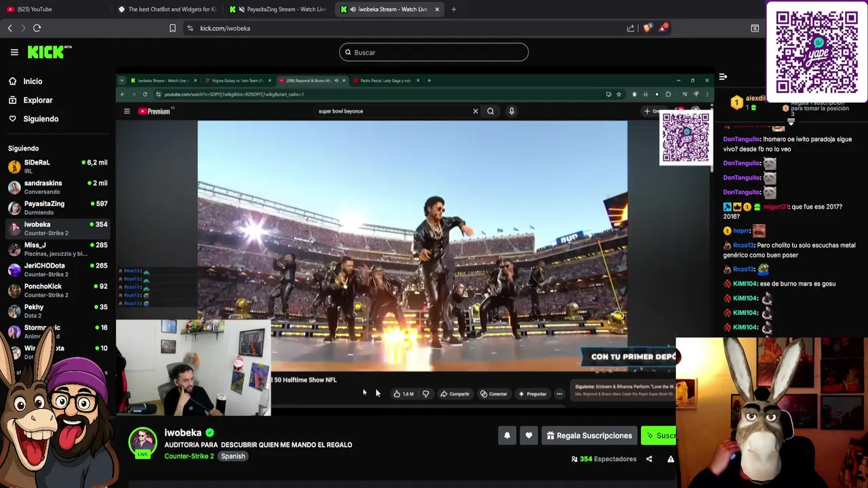This screenshot has height=488, width=868.
Task: Open JeriCHODota channel in following list
Action: 58,270
